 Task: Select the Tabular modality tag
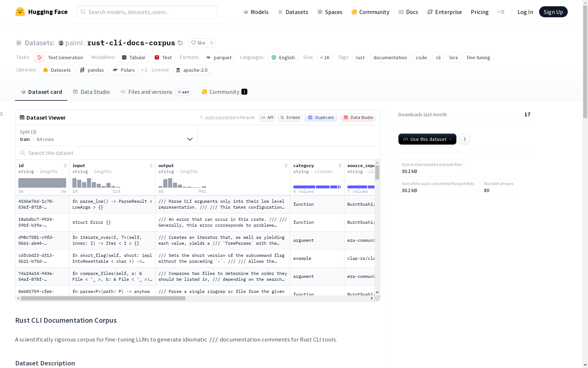coord(133,57)
